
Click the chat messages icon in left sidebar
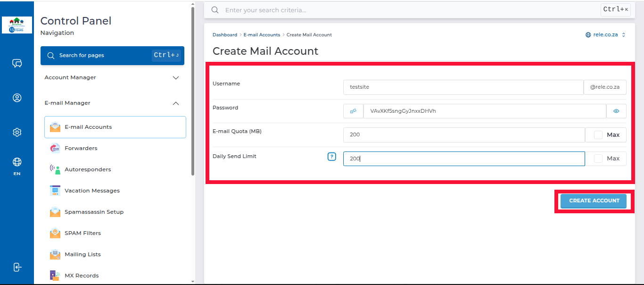pyautogui.click(x=17, y=63)
